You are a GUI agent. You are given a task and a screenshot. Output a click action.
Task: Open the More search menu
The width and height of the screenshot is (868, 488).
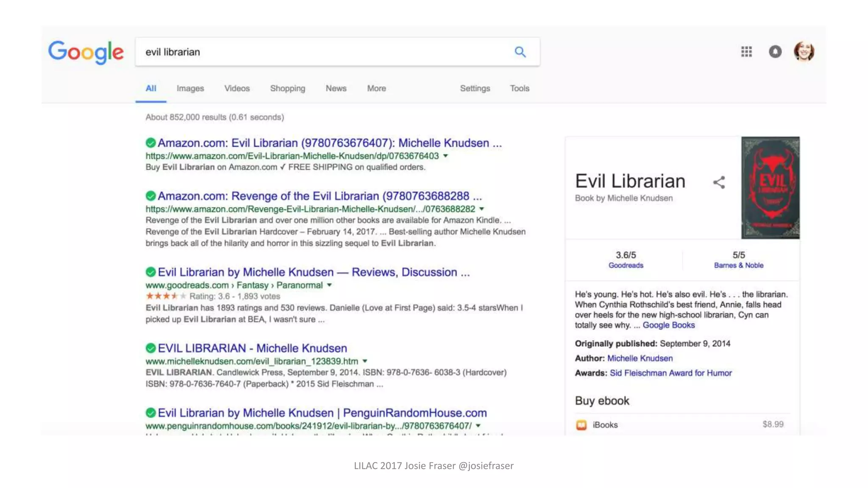[x=376, y=89]
